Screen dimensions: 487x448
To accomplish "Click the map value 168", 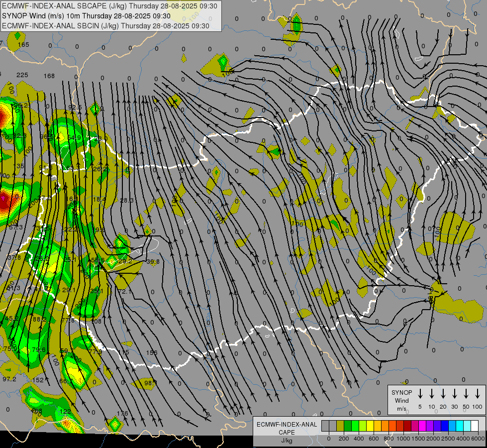I will tap(49, 76).
